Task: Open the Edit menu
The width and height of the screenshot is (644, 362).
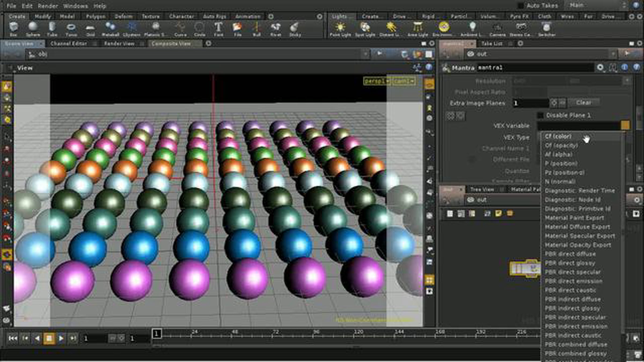Action: (27, 6)
